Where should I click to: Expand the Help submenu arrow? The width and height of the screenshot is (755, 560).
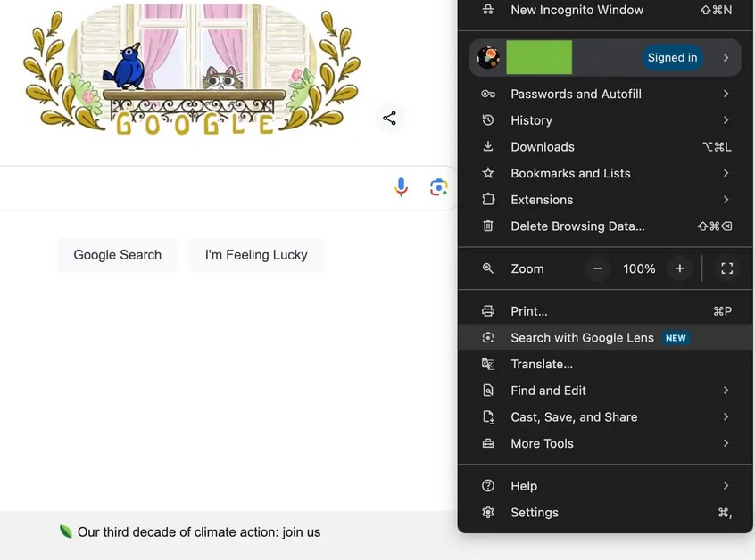(726, 485)
